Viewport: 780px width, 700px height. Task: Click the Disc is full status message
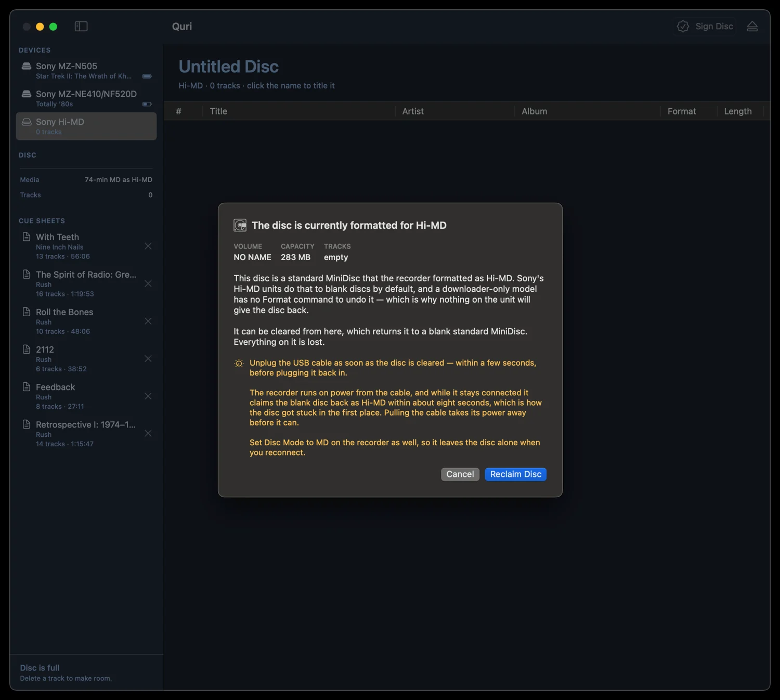[x=40, y=668]
